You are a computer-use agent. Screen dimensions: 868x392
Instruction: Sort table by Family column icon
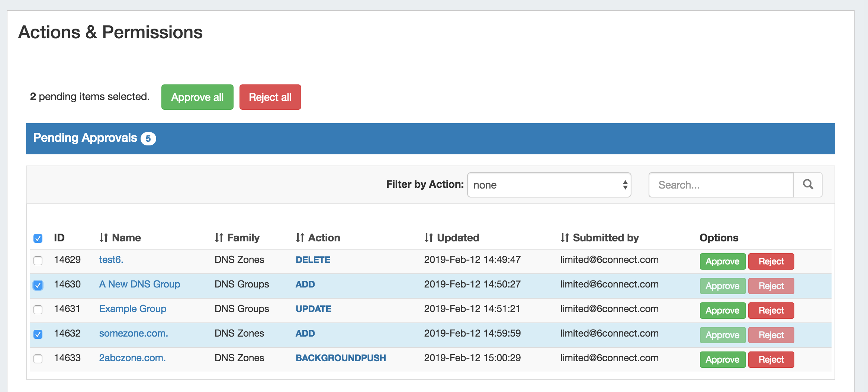tap(219, 238)
